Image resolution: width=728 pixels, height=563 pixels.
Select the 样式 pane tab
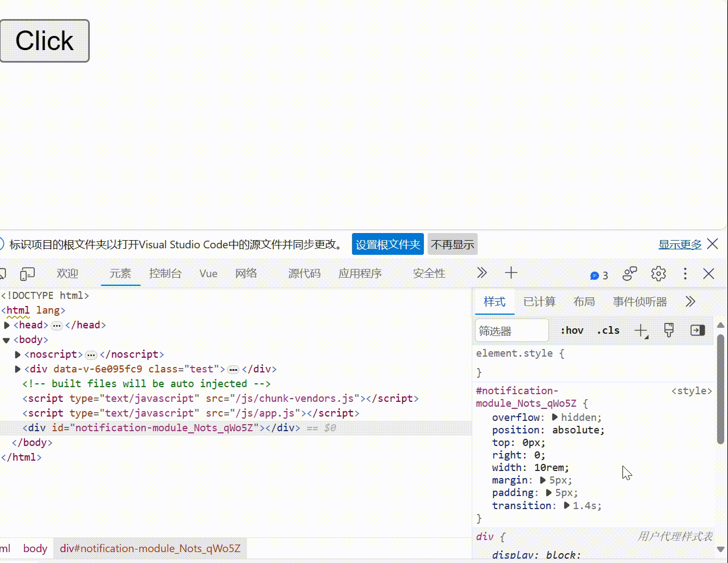tap(495, 302)
